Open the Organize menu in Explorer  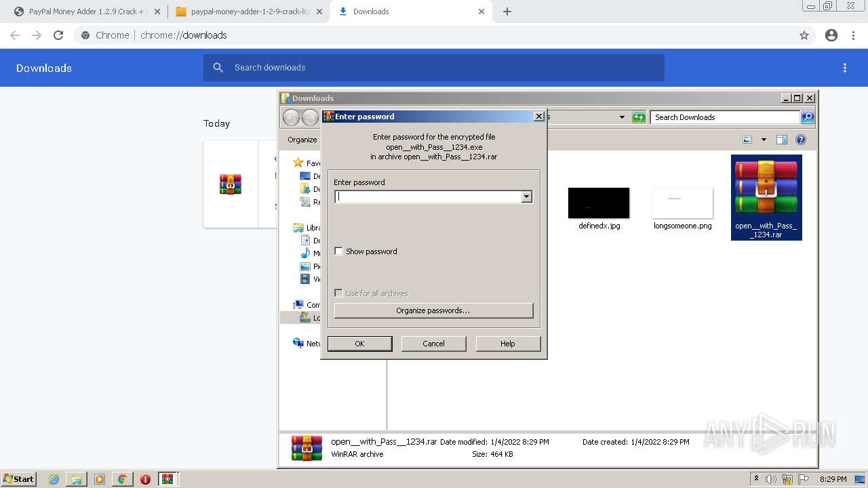click(x=302, y=140)
